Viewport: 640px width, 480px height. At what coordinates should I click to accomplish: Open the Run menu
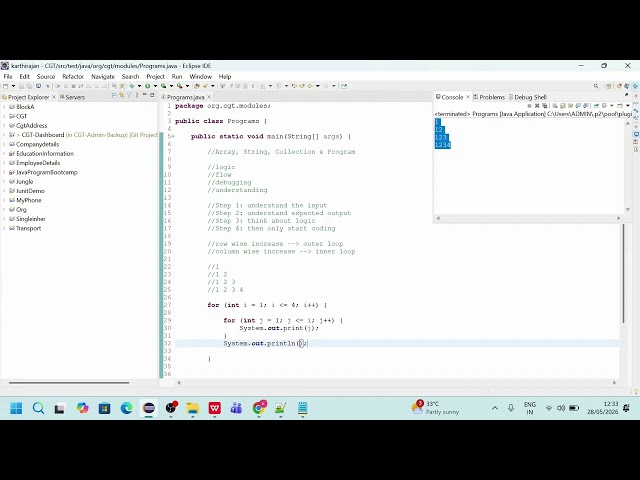pos(177,77)
